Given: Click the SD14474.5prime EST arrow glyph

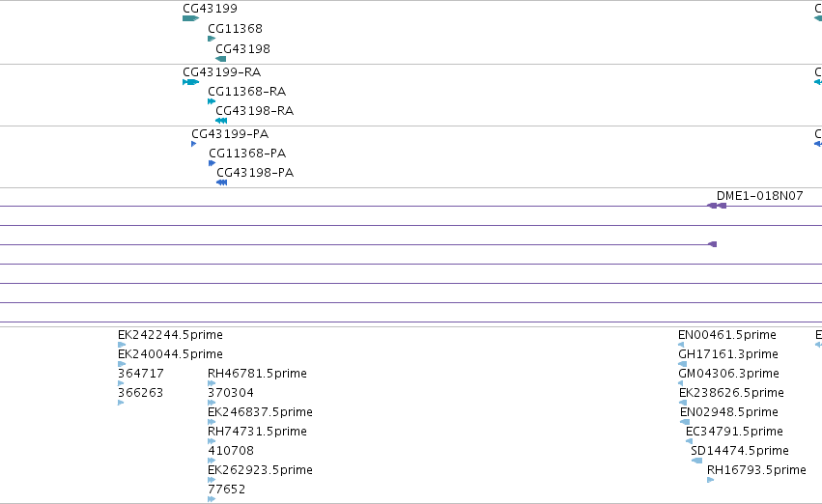Looking at the screenshot, I should tap(696, 461).
